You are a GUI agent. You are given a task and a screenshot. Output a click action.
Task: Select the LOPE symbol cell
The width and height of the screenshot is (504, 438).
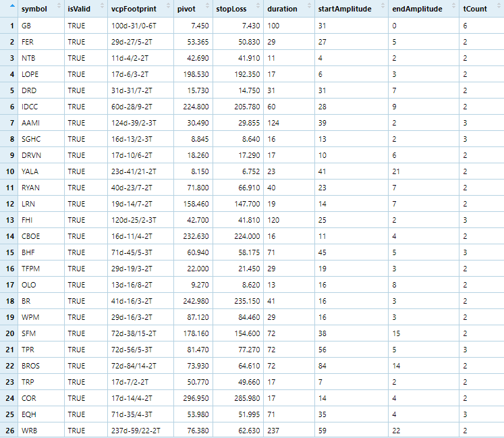(x=41, y=74)
